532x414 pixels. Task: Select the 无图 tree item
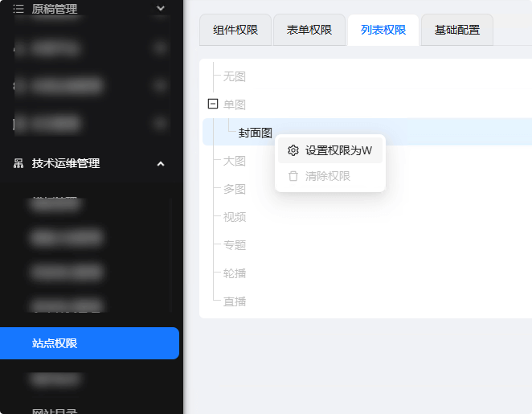tap(234, 76)
